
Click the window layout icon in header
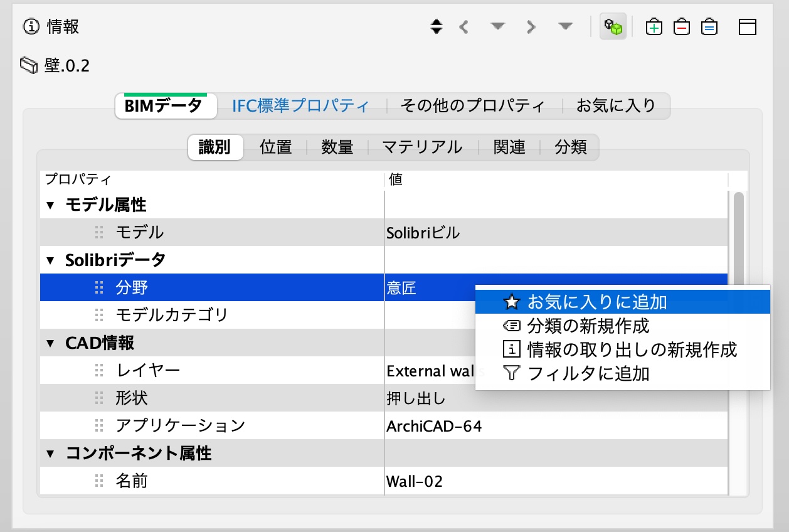(x=748, y=27)
